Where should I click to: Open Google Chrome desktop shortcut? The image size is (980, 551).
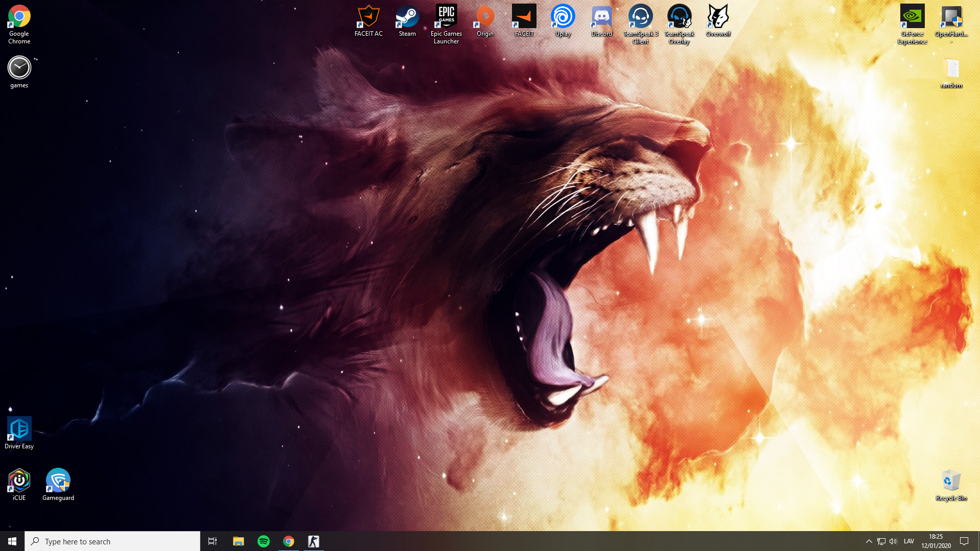tap(19, 24)
